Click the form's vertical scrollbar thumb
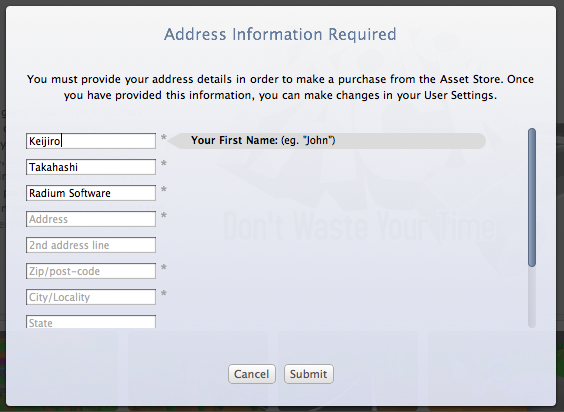Image resolution: width=564 pixels, height=412 pixels. 532,197
